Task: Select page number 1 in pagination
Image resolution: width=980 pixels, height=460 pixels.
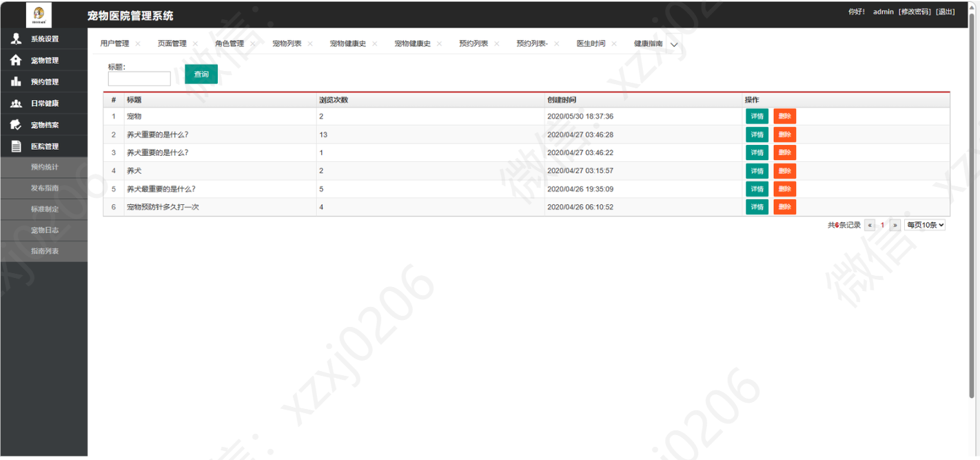Action: 882,225
